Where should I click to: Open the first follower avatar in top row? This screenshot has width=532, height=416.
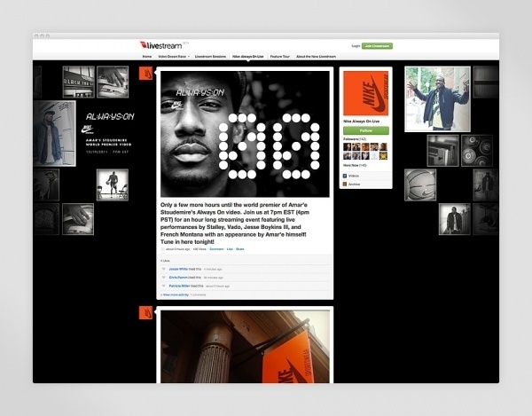click(x=347, y=147)
